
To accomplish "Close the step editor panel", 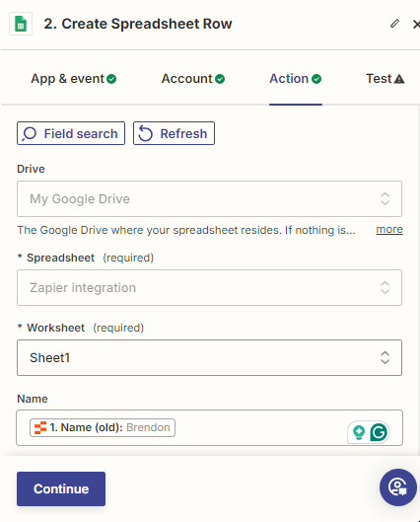I will point(416,25).
